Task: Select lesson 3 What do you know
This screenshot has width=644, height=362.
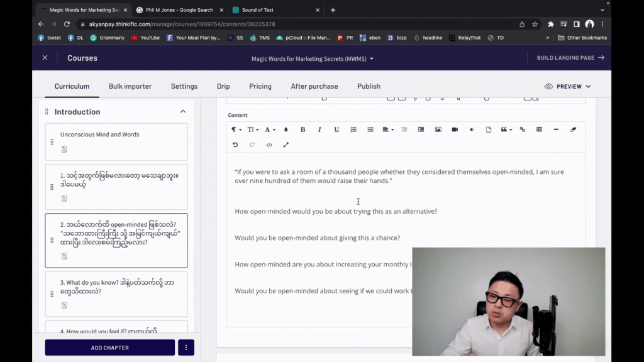Action: click(116, 294)
